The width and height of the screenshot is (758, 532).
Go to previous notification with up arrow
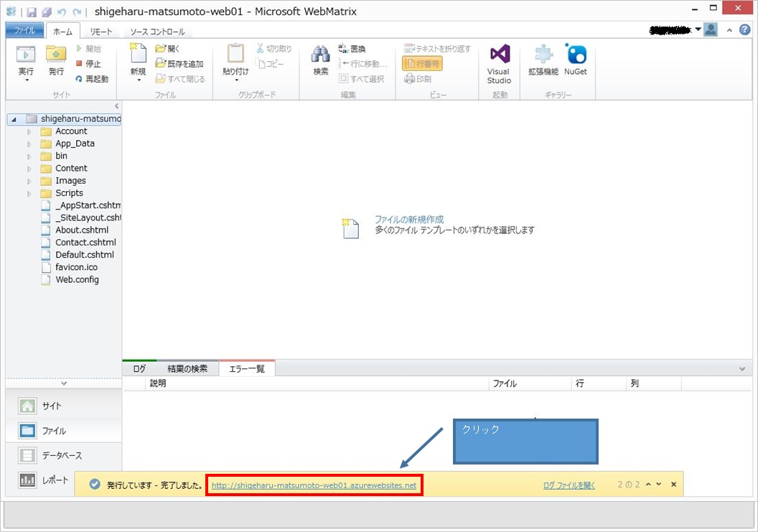tap(648, 484)
